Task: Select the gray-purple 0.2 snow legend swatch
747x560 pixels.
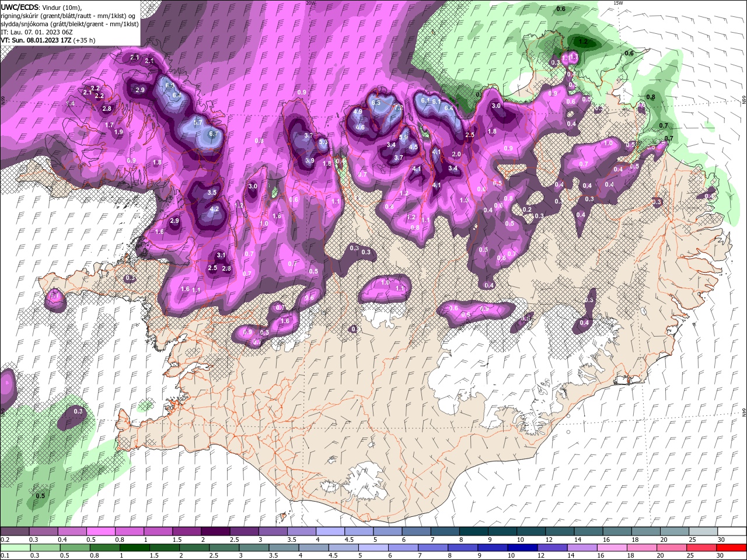Action: click(x=15, y=531)
